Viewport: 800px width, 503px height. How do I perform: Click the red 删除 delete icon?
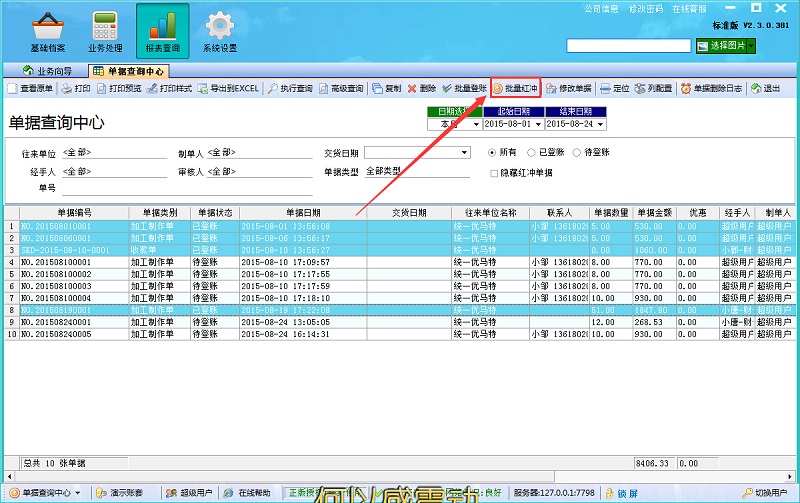421,88
